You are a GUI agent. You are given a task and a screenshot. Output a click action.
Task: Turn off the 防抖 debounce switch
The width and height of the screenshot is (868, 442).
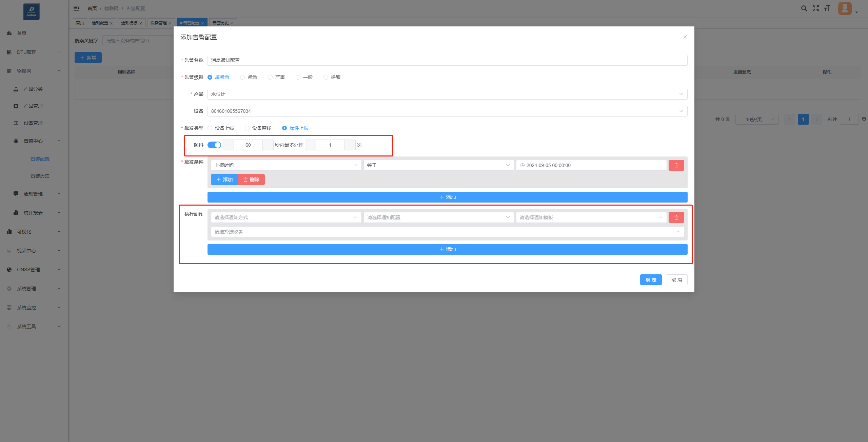point(214,145)
